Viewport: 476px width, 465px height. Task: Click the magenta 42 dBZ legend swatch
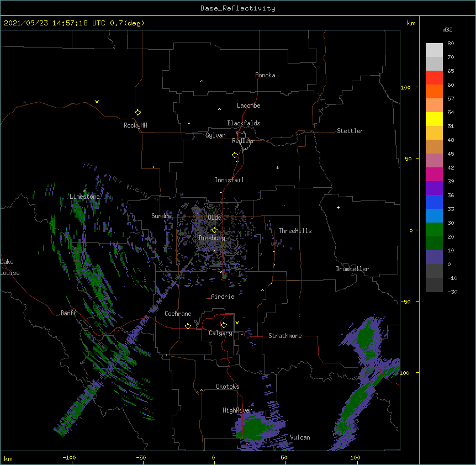[x=434, y=174]
